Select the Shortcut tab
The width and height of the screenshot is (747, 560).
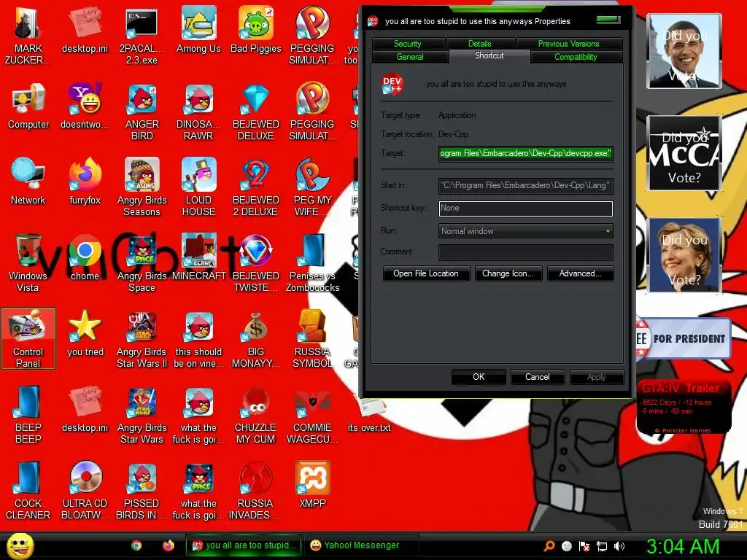pyautogui.click(x=489, y=55)
